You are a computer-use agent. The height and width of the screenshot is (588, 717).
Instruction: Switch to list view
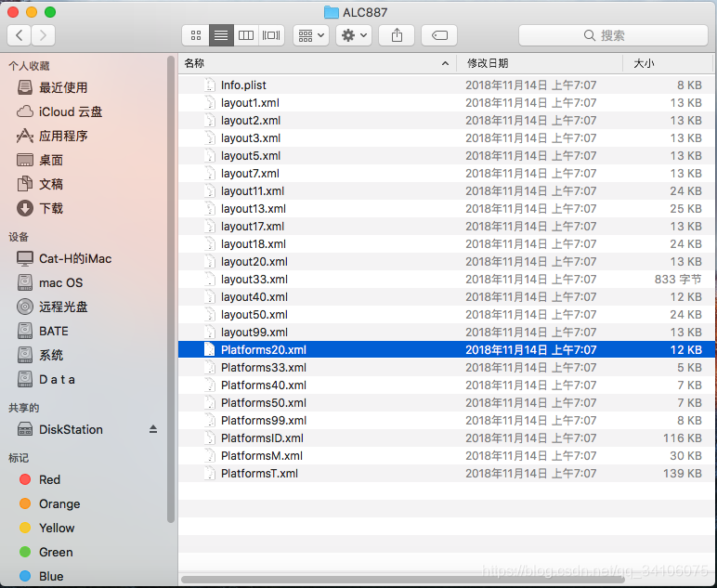pos(221,35)
